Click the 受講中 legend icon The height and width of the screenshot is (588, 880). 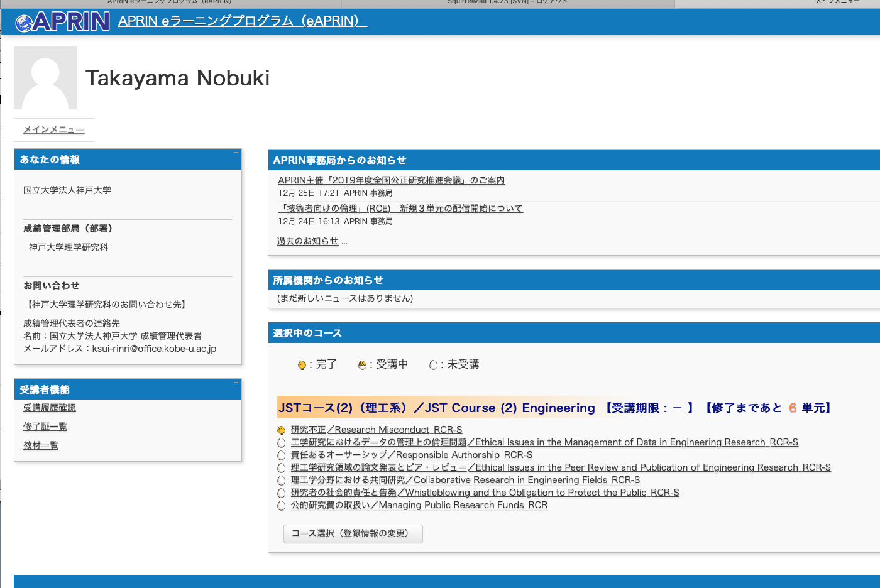(x=362, y=365)
